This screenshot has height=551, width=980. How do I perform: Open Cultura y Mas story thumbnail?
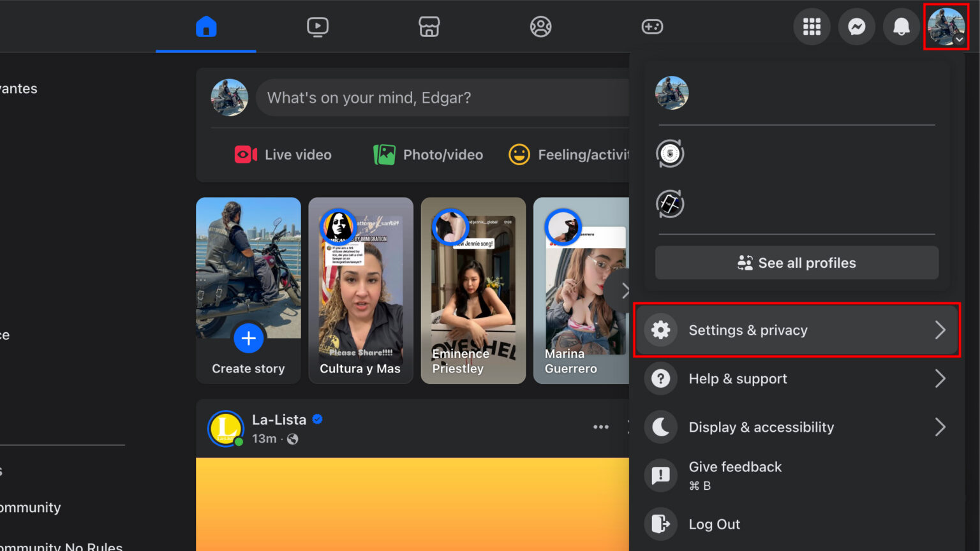360,291
